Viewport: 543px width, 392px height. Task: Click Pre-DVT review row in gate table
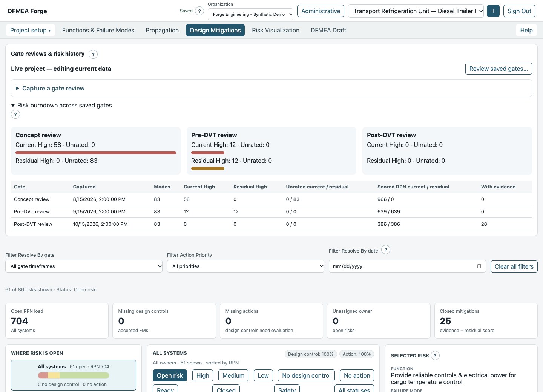pyautogui.click(x=271, y=211)
